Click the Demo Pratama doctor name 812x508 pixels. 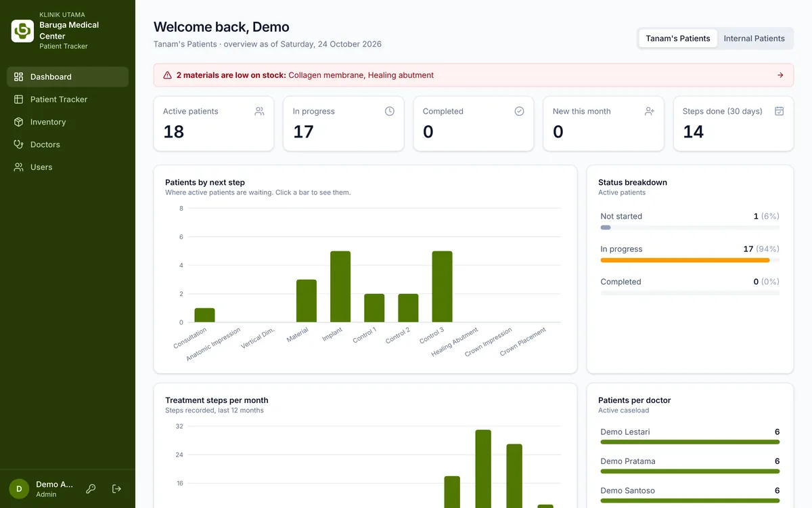point(628,461)
